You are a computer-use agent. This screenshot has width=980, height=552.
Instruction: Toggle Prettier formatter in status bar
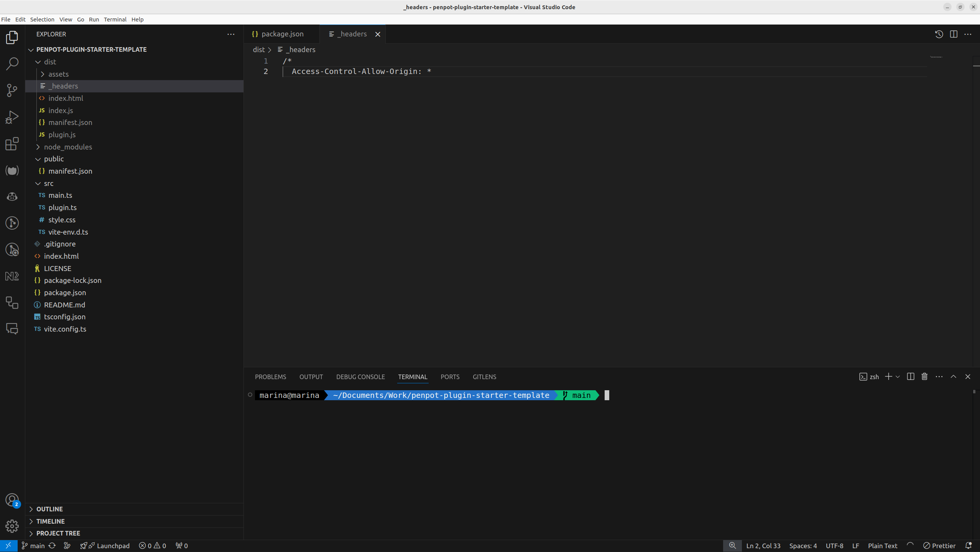point(939,545)
